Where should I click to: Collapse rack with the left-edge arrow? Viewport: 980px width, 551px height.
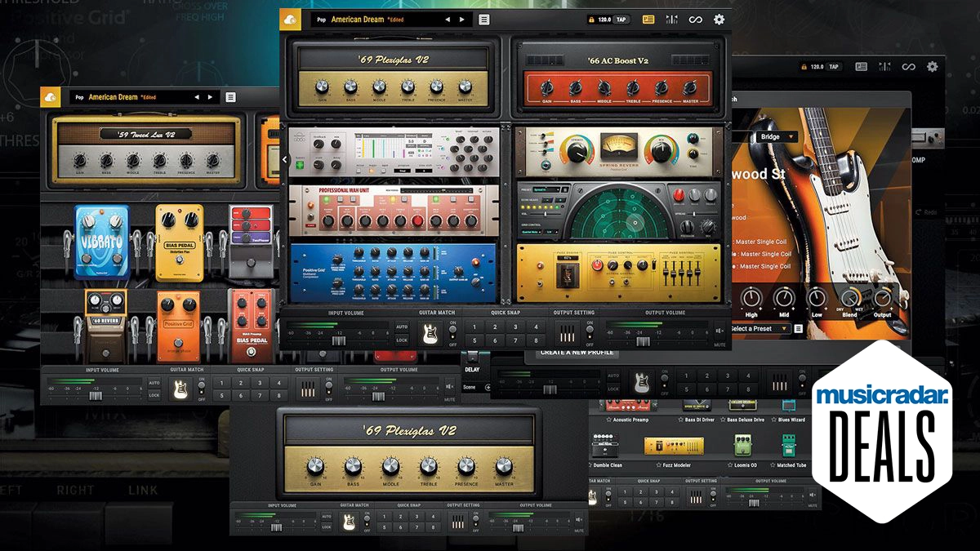click(284, 160)
